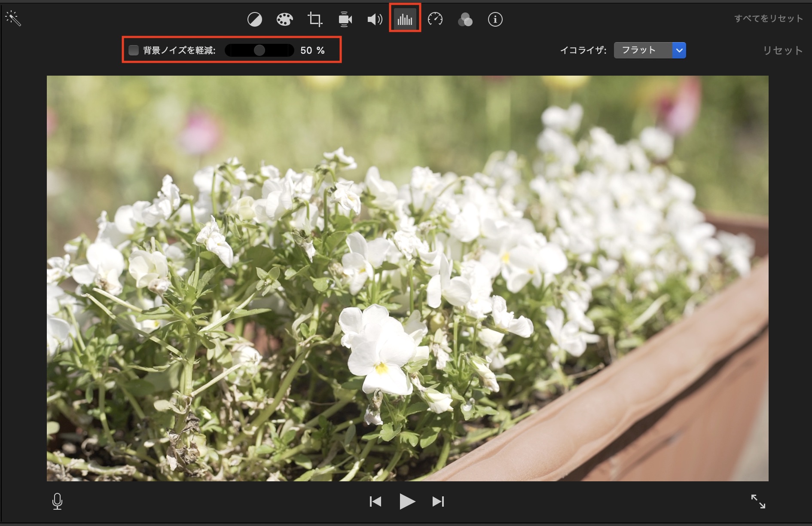Click the flower video preview

407,278
